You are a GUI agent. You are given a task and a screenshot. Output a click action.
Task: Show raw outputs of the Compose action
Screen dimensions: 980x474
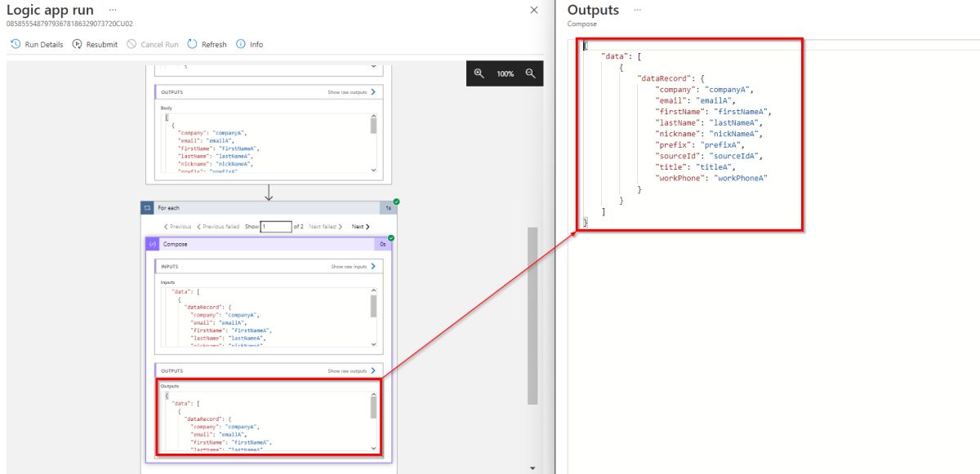(352, 370)
